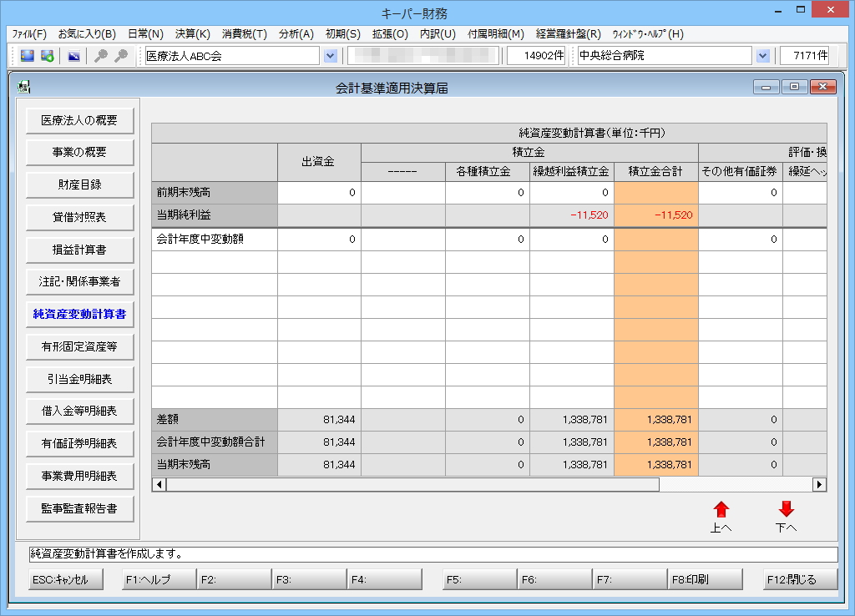
Task: Select the 貸借対照表 sidebar button
Action: pyautogui.click(x=80, y=217)
